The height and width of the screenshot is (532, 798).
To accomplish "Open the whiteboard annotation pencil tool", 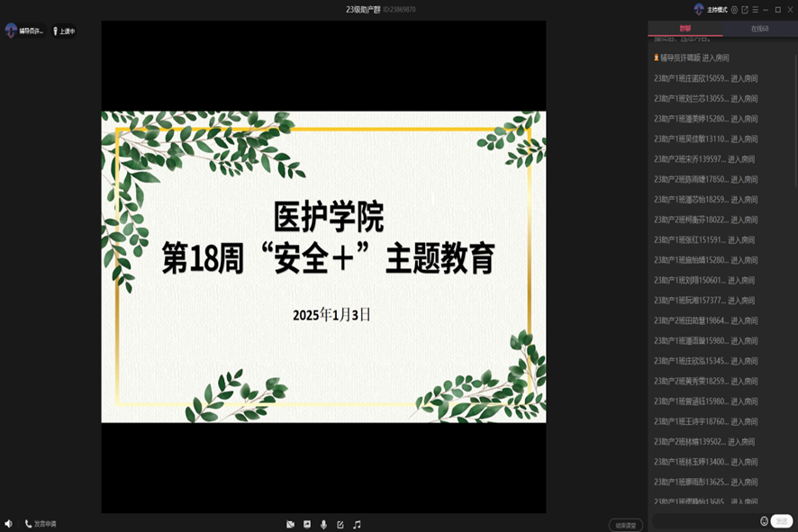I will pyautogui.click(x=340, y=524).
